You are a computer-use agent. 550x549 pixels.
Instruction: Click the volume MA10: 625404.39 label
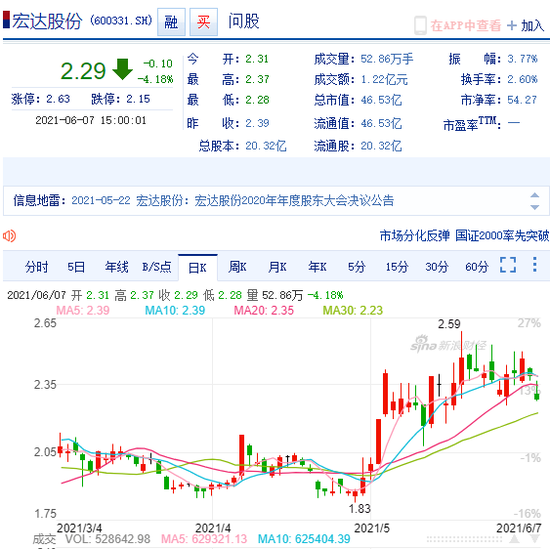pyautogui.click(x=304, y=539)
